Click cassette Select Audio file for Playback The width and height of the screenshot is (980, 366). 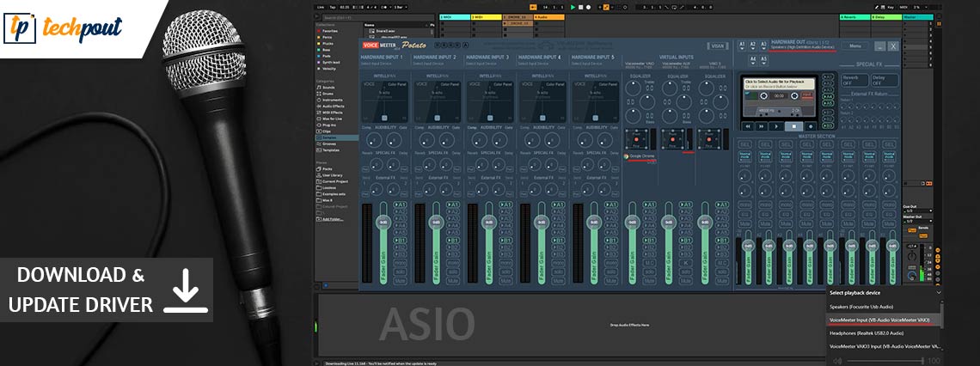click(780, 83)
